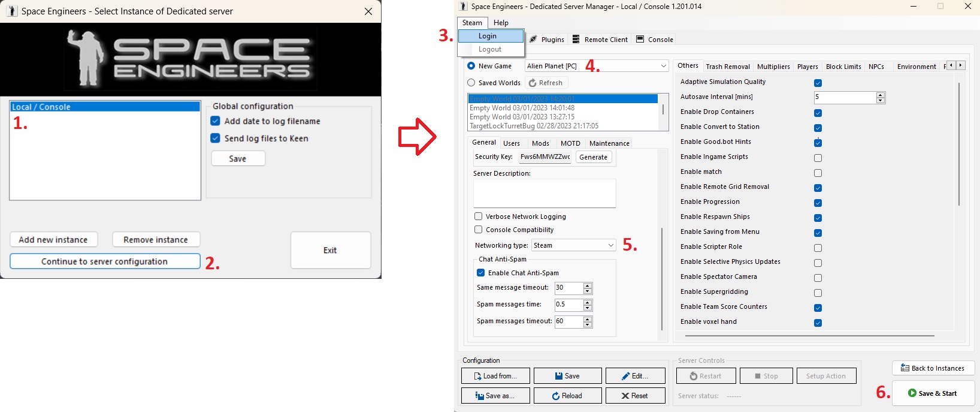Open the Plugins toolbar item
Viewport: 980px width, 412px height.
[546, 40]
